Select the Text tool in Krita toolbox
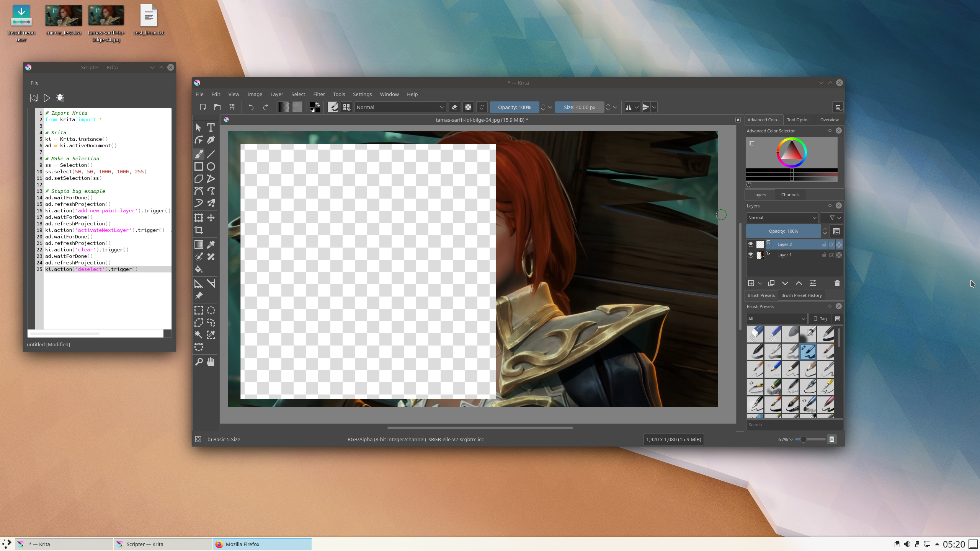Viewport: 980px width, 551px height. [x=211, y=127]
